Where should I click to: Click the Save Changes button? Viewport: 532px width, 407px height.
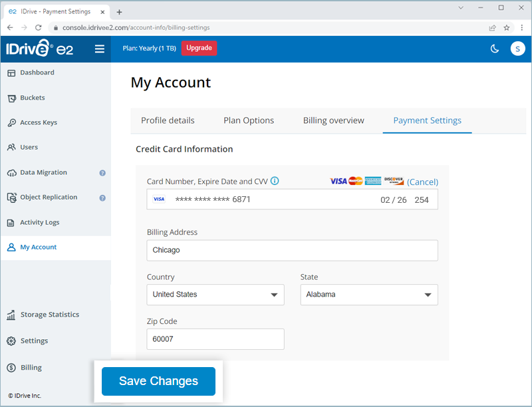pyautogui.click(x=158, y=381)
